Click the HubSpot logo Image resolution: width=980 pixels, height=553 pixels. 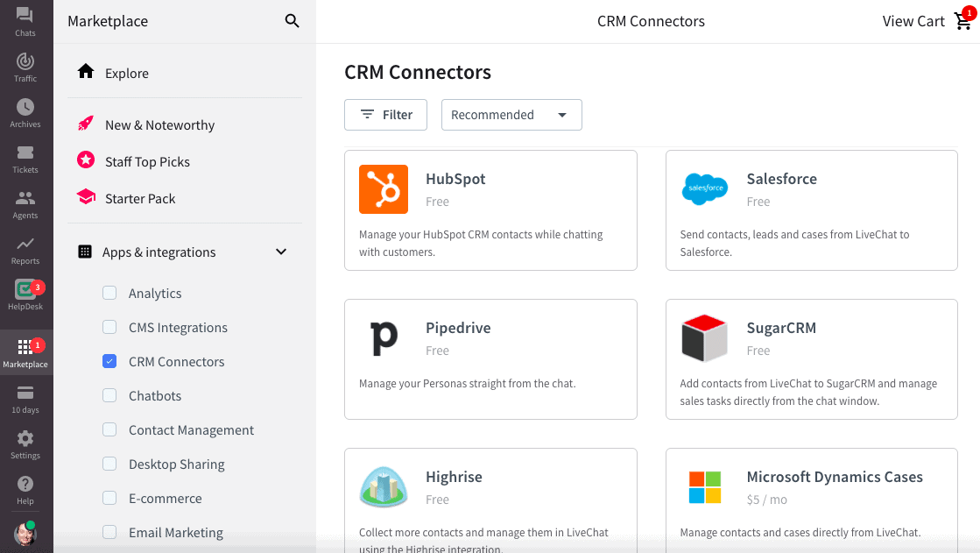click(383, 189)
